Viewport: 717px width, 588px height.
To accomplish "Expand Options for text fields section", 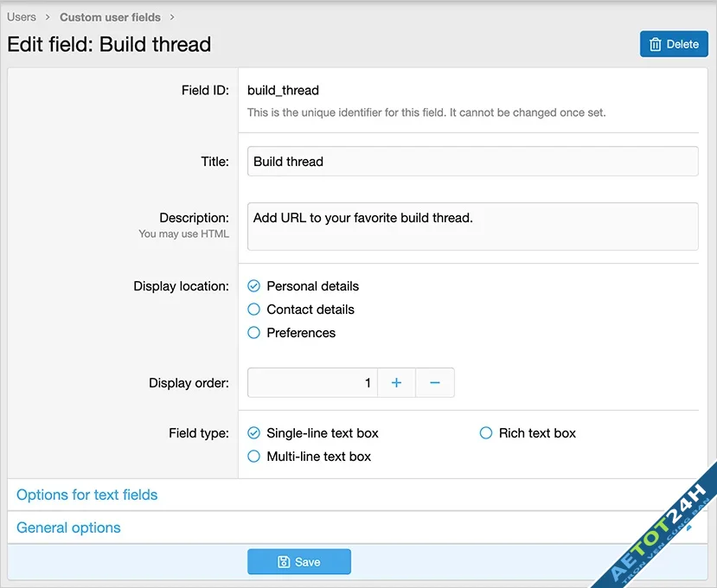I will click(x=87, y=495).
